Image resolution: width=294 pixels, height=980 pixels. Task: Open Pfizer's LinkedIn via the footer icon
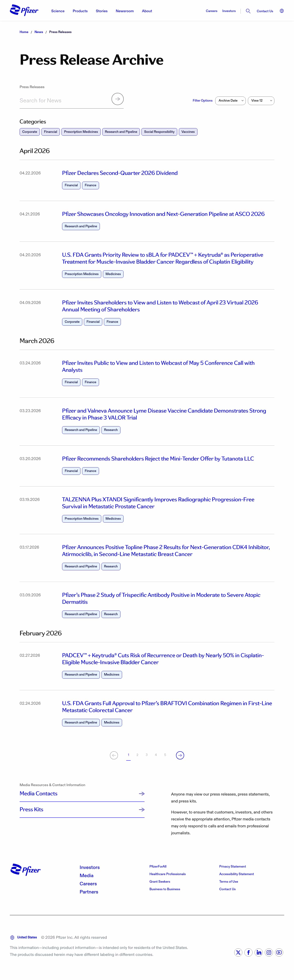click(259, 953)
